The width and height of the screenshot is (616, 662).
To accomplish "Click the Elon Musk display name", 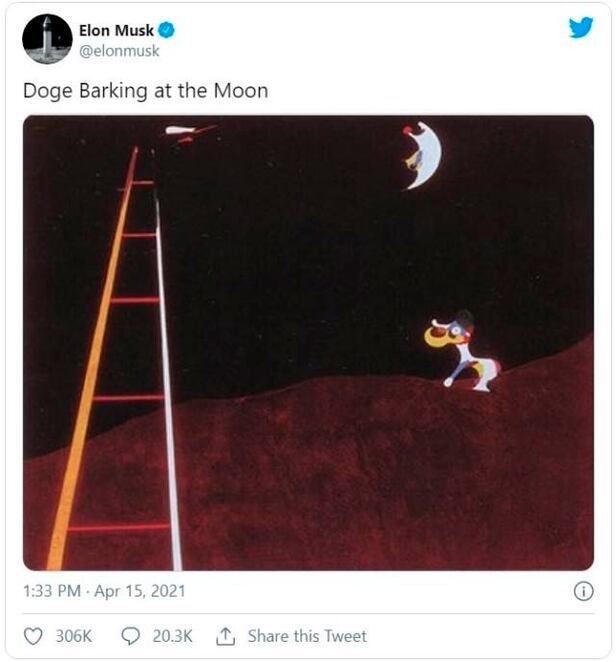I will pos(116,31).
